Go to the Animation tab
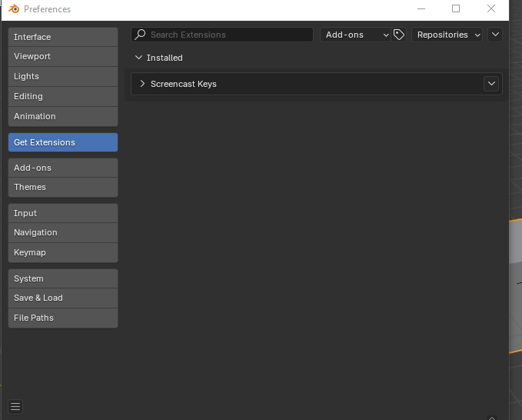 pos(63,117)
